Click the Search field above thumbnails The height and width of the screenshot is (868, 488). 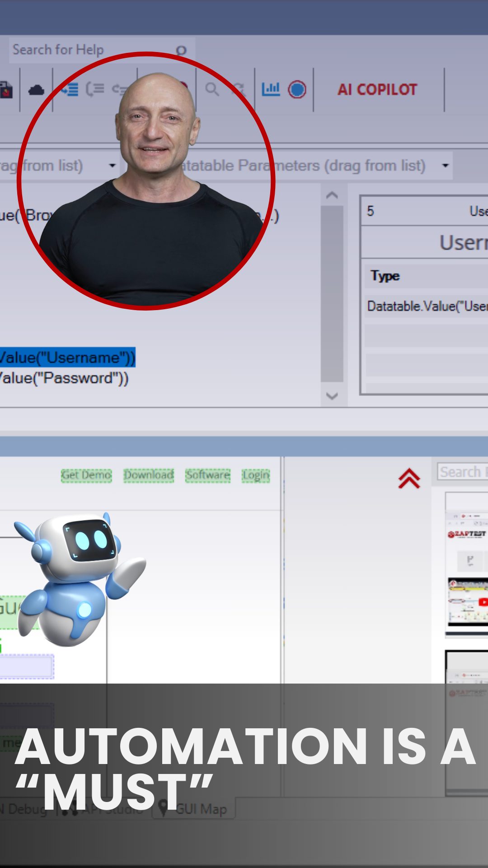pyautogui.click(x=463, y=472)
